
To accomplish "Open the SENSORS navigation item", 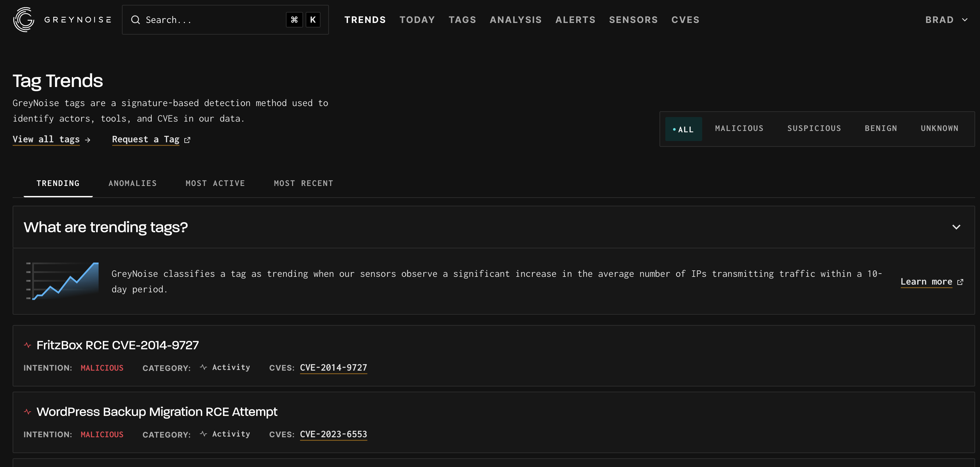I will (633, 20).
